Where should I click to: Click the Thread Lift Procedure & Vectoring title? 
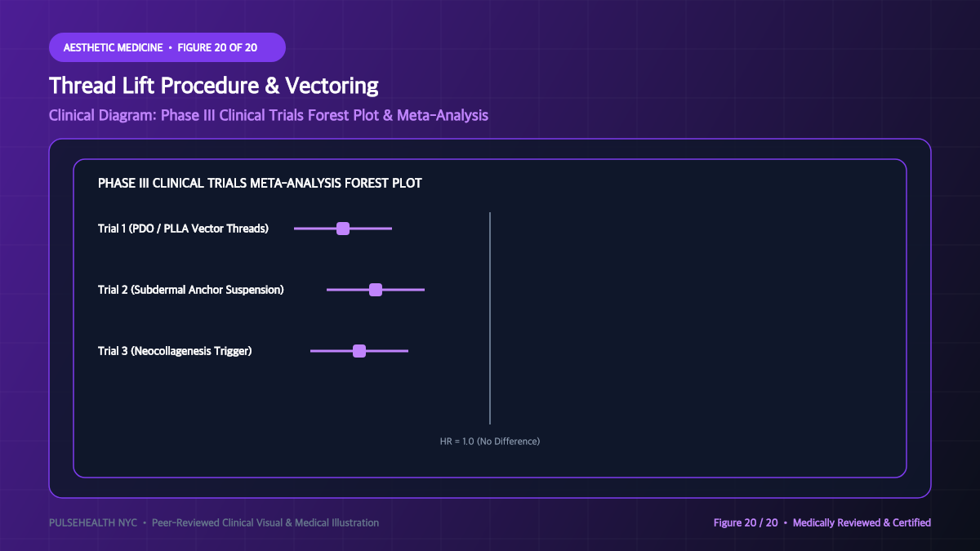click(x=214, y=86)
